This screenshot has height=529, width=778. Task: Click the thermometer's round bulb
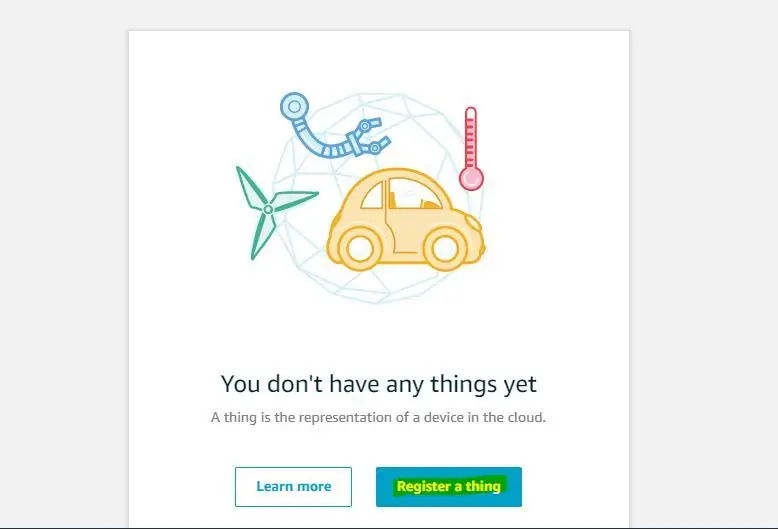pos(471,178)
